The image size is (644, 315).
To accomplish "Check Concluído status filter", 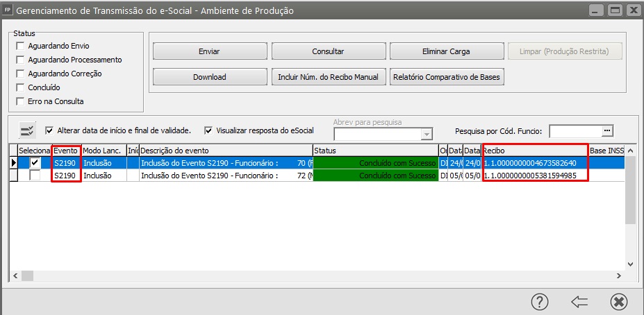I will coord(20,88).
